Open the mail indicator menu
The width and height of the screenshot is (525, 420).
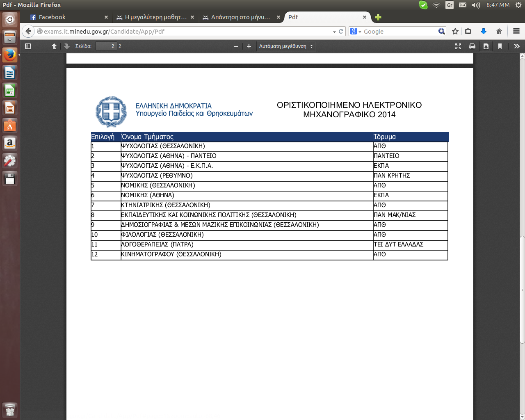[463, 5]
